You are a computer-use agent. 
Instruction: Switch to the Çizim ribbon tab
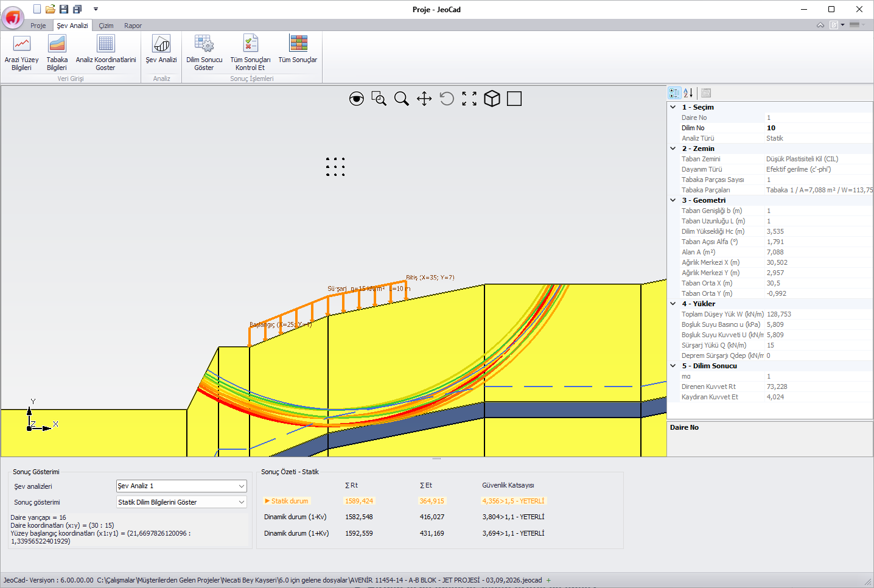106,26
